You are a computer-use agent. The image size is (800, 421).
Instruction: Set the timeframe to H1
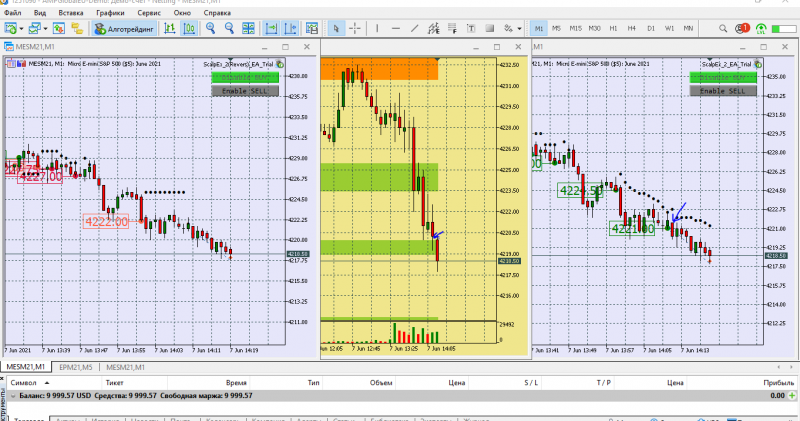[613, 29]
